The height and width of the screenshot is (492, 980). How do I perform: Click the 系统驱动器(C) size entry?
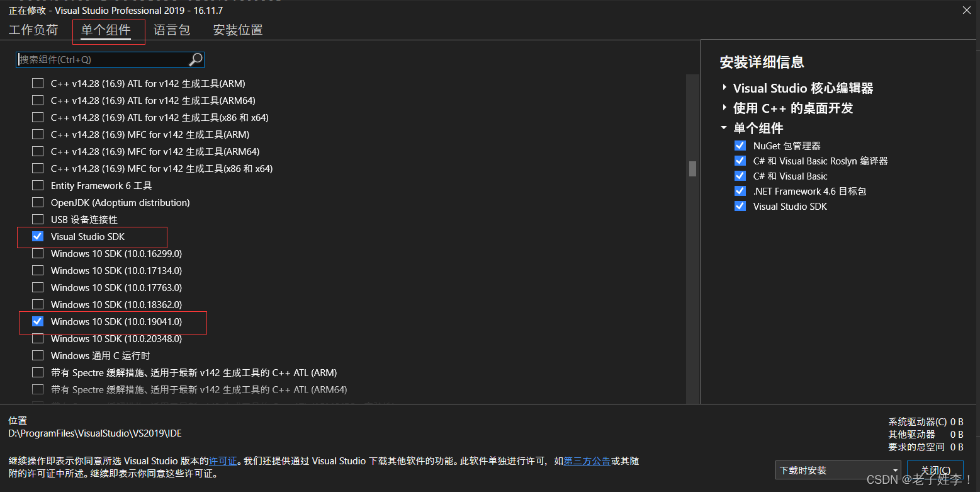925,421
